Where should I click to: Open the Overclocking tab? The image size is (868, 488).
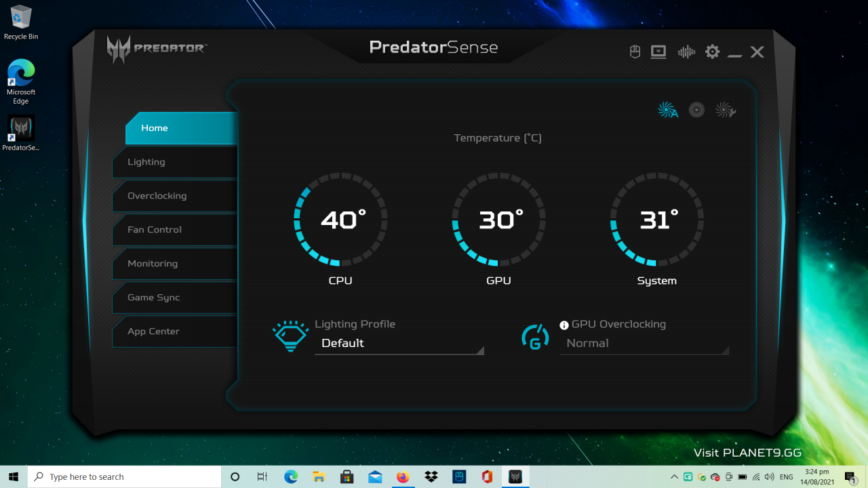tap(175, 196)
